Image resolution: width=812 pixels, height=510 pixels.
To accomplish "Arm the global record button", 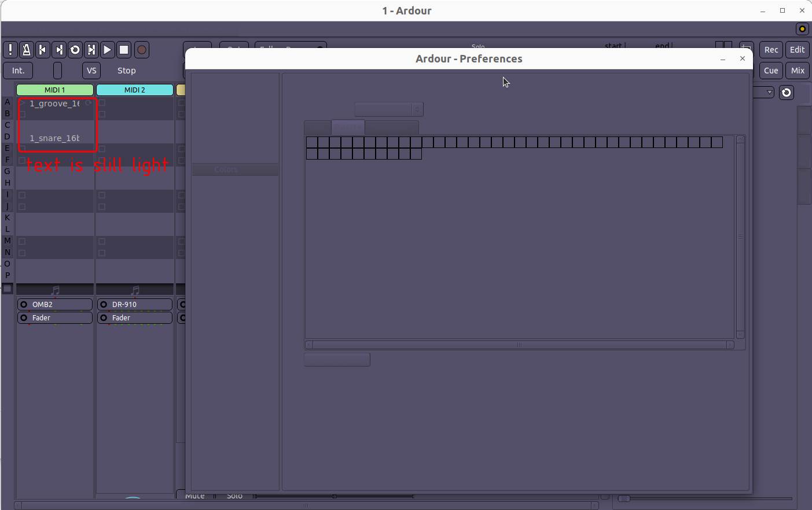I will coord(141,50).
